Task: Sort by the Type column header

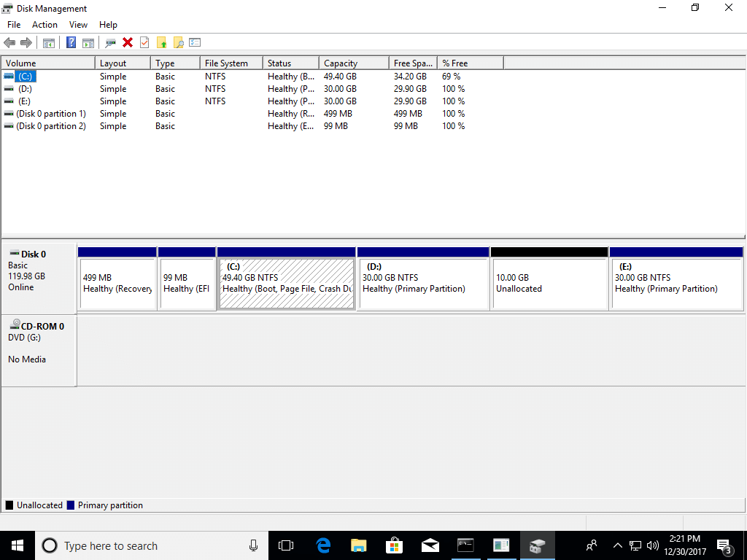Action: click(175, 63)
